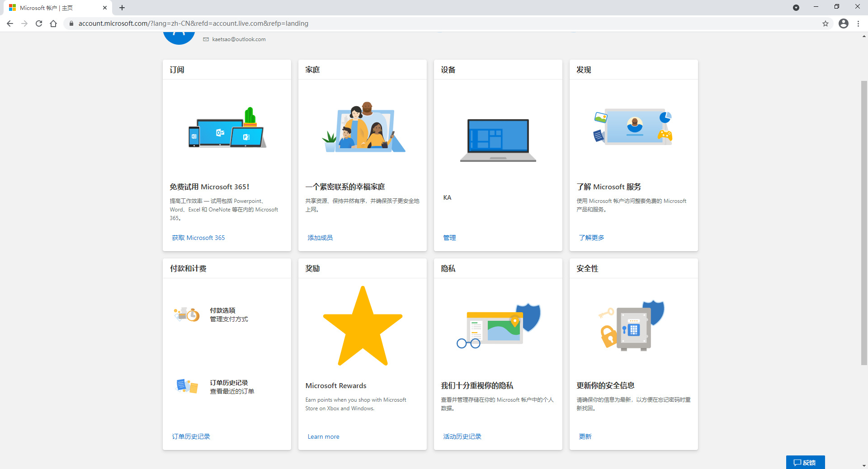Go back to the previous page
The width and height of the screenshot is (868, 469).
pyautogui.click(x=10, y=23)
